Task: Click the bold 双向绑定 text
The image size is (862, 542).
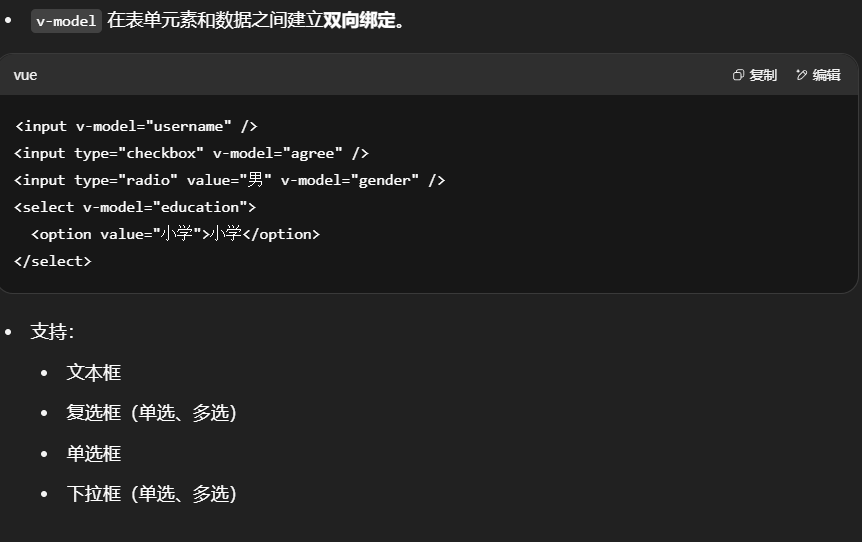Action: [359, 21]
